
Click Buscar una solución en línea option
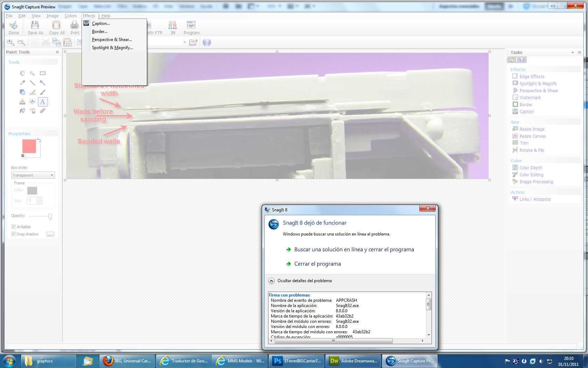tap(354, 250)
